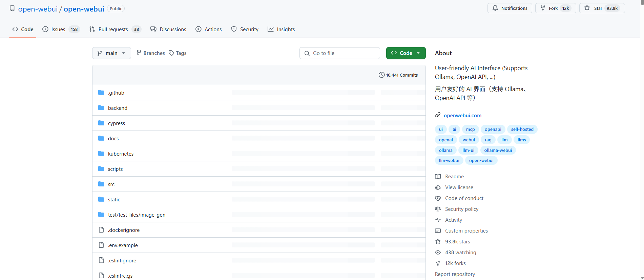
Task: Go to the Discussions tab
Action: point(168,29)
